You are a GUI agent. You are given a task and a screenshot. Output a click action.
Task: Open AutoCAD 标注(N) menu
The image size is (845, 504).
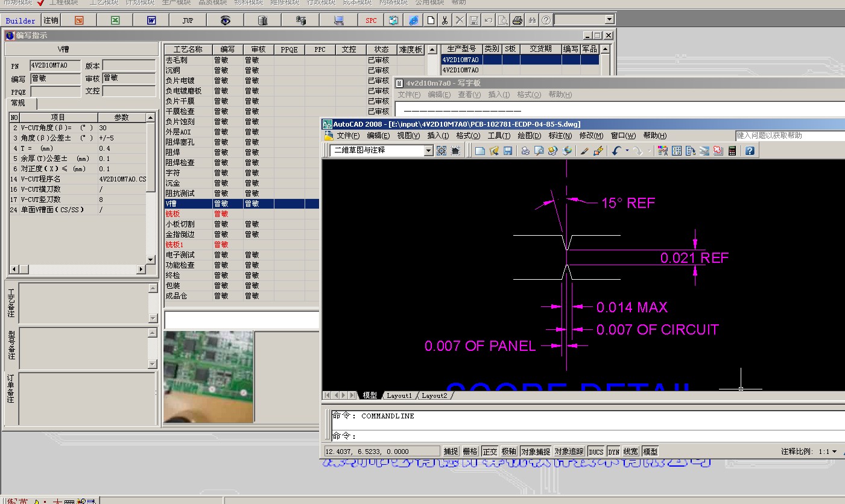[560, 136]
